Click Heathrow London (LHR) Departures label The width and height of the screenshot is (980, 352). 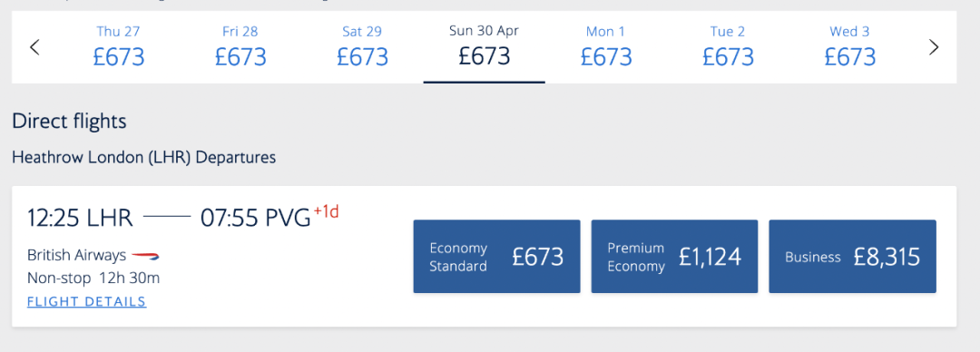[x=143, y=157]
